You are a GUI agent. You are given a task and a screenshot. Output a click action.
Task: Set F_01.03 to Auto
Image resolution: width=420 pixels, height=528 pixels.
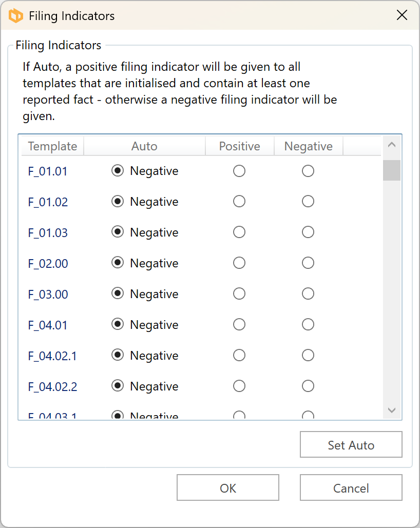pos(118,232)
